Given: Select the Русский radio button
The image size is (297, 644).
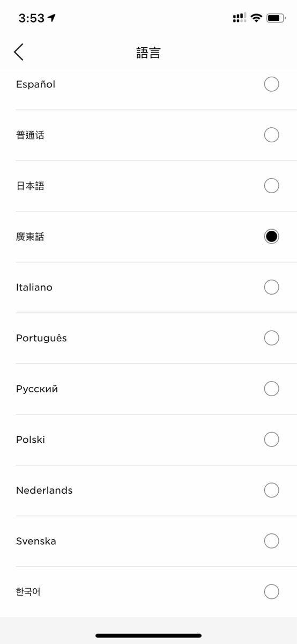Looking at the screenshot, I should click(x=272, y=389).
